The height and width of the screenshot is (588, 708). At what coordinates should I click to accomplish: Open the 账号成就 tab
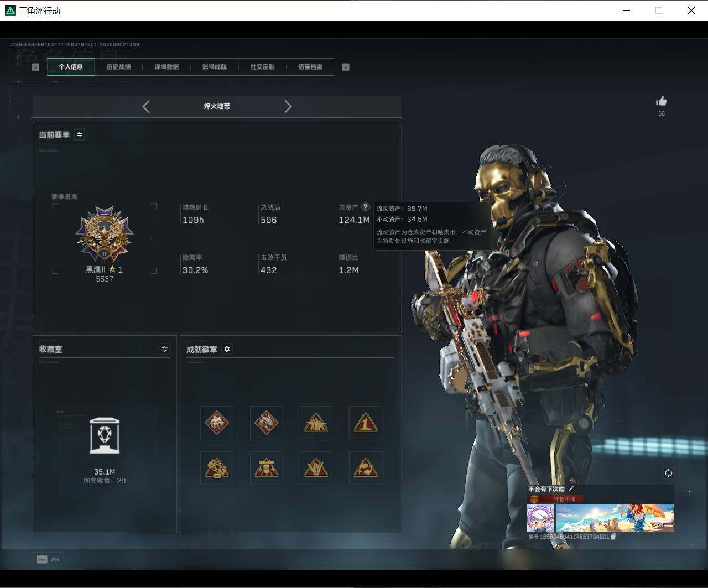click(215, 67)
